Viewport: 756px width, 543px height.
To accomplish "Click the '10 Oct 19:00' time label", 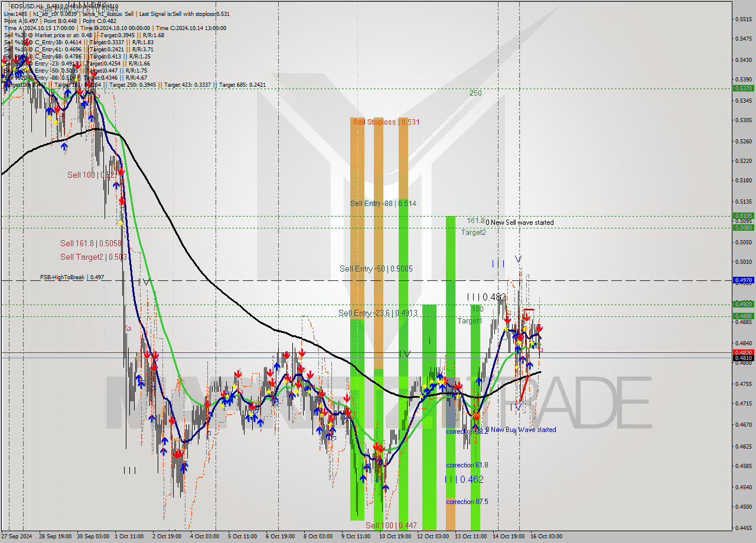I will (x=395, y=537).
